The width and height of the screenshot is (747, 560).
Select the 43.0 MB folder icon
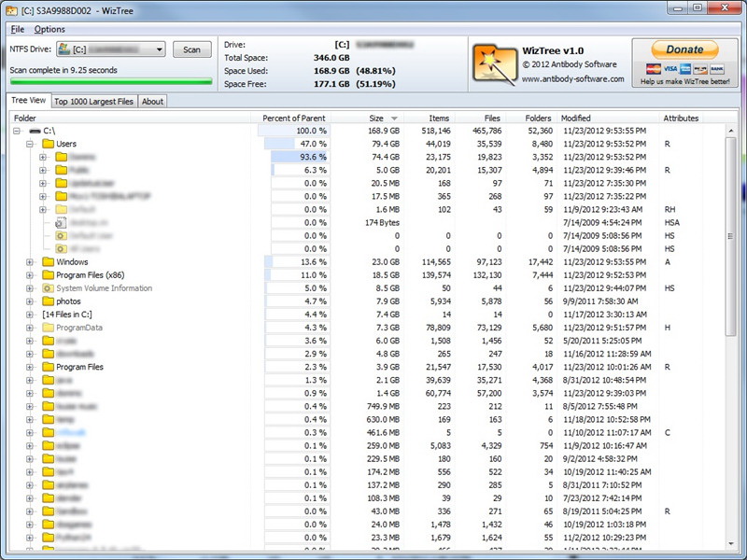[x=49, y=511]
